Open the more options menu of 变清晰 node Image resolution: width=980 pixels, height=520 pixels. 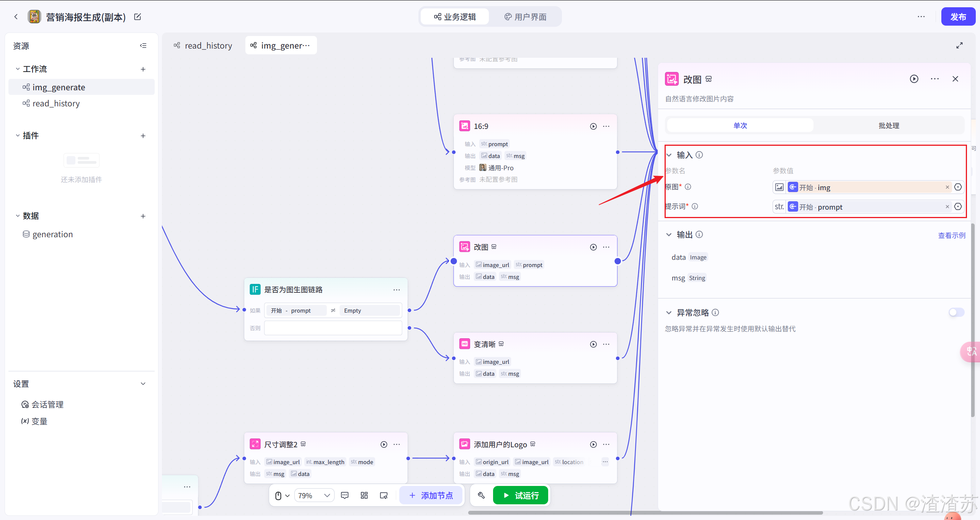coord(606,344)
